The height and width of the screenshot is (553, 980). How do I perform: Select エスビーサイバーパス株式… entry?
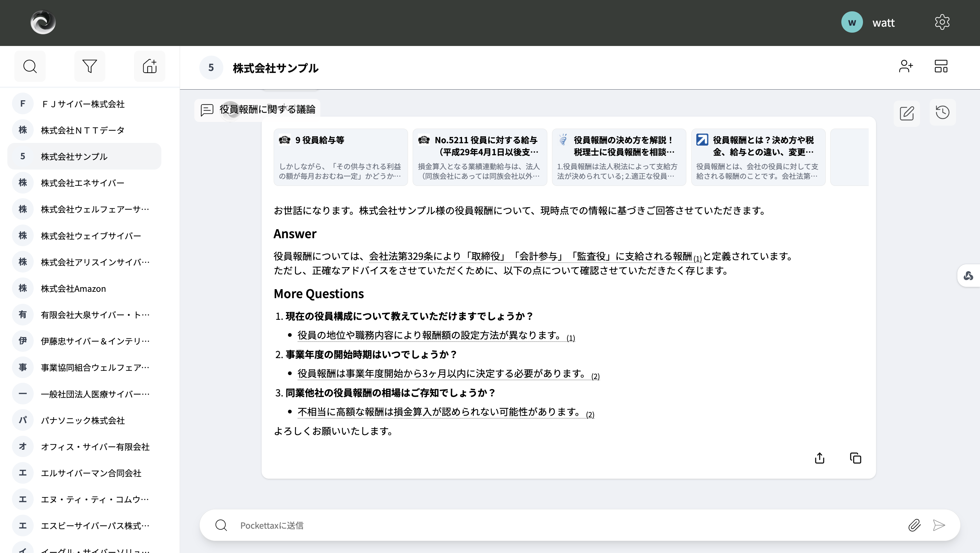84,526
